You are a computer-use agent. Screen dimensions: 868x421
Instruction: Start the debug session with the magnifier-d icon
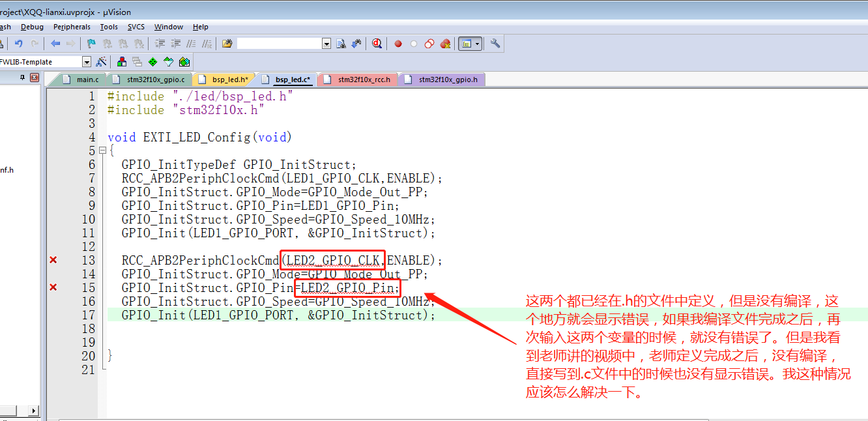[377, 44]
